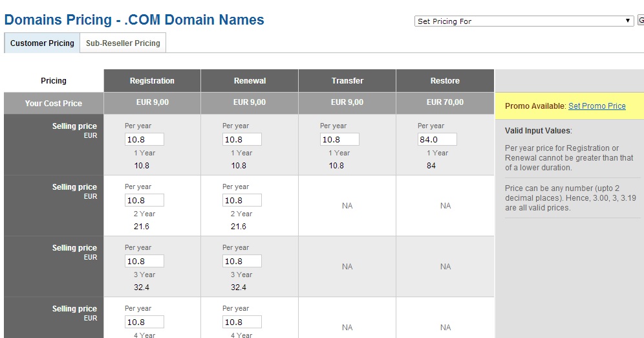Click the Pricing header cell

click(x=54, y=81)
